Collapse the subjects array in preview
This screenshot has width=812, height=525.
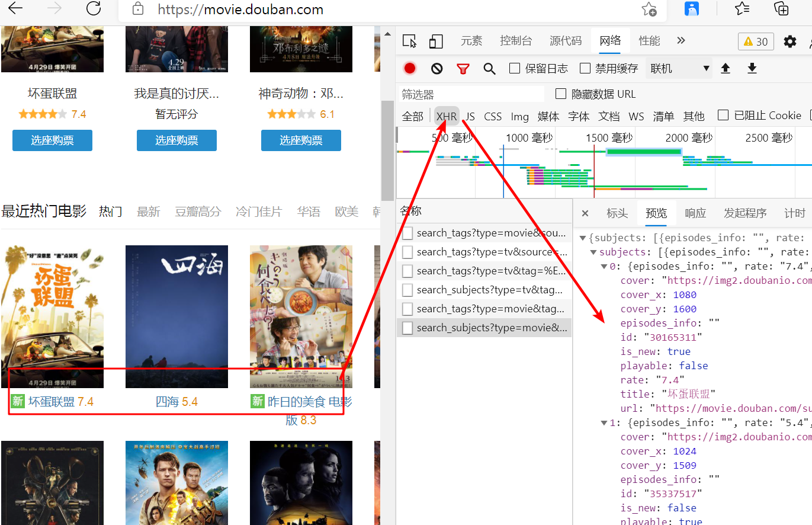pyautogui.click(x=594, y=252)
